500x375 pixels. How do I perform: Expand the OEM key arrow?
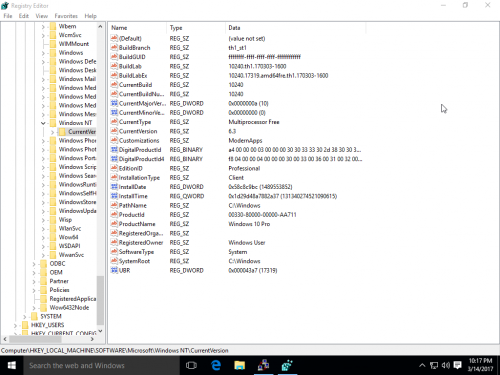click(x=34, y=273)
